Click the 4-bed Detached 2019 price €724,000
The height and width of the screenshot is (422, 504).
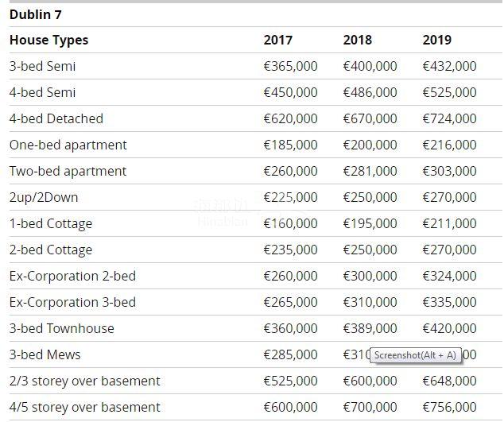[449, 118]
